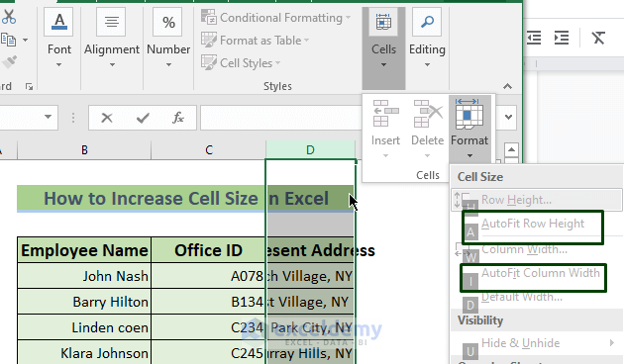The image size is (624, 364).
Task: Click Increase Indent icon in background window
Action: coord(562,38)
